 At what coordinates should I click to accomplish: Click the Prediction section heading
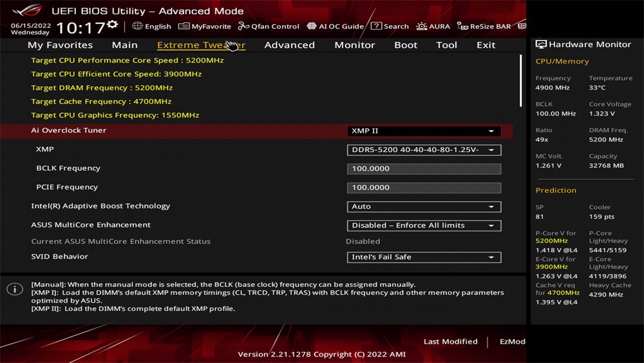[x=556, y=190]
